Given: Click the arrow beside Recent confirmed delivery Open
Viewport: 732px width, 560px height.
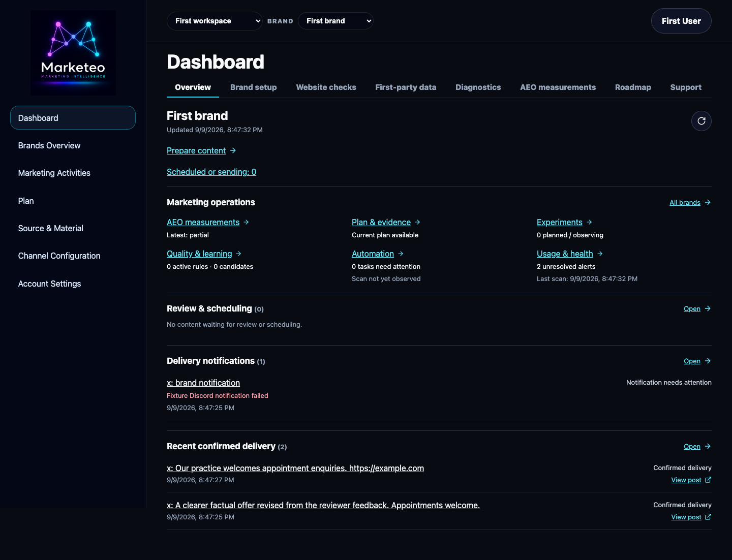Looking at the screenshot, I should coord(708,446).
